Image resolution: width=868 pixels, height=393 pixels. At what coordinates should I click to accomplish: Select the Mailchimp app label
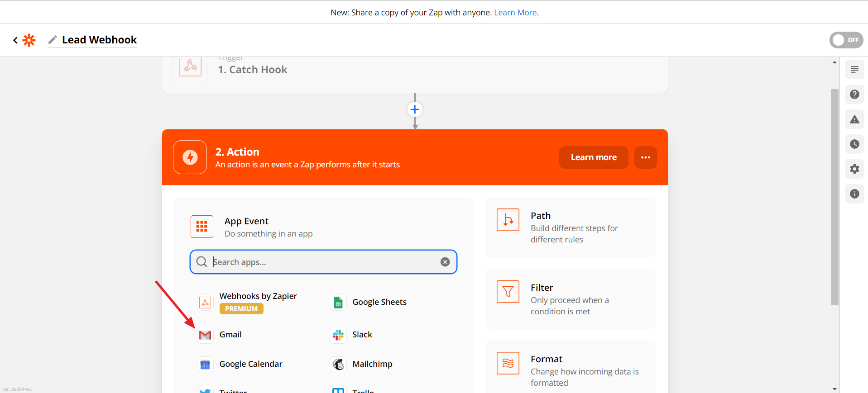click(372, 364)
